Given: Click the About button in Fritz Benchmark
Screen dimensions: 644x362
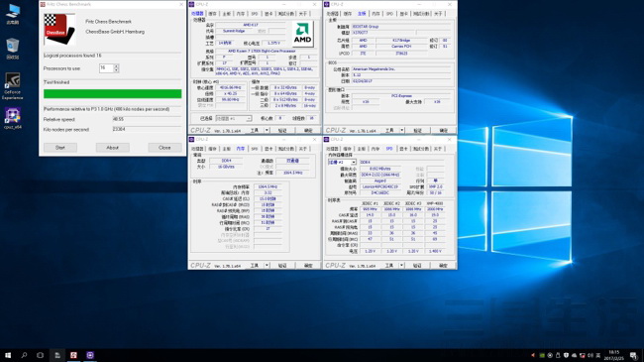Looking at the screenshot, I should click(x=113, y=147).
